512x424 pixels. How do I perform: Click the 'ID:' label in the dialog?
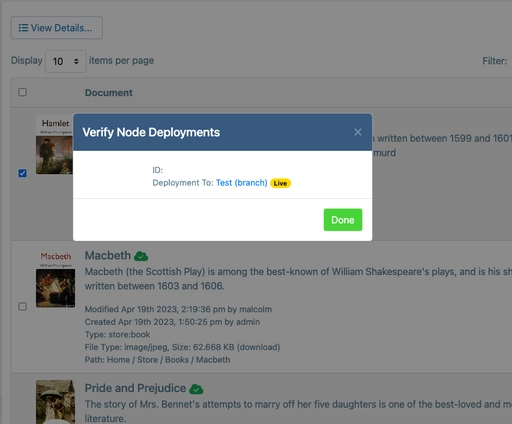tap(158, 170)
